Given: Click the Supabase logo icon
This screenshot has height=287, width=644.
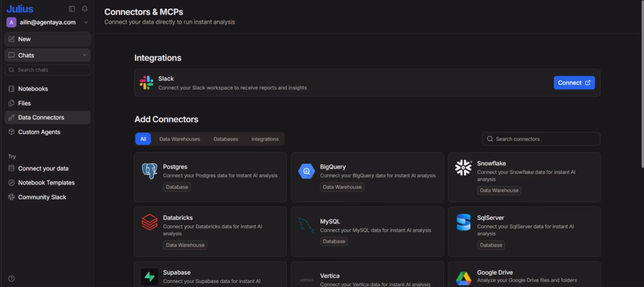Looking at the screenshot, I should [150, 277].
